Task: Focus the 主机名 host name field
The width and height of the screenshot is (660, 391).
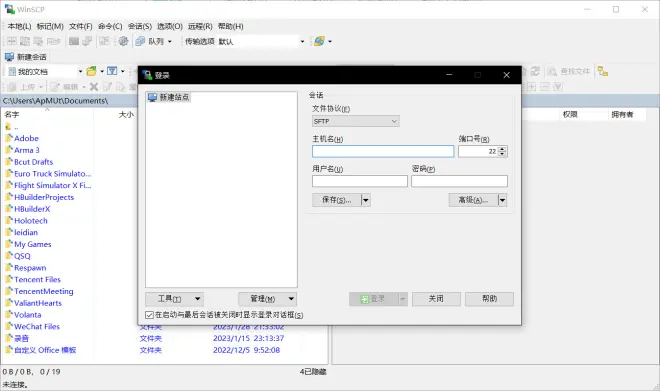Action: coord(383,151)
